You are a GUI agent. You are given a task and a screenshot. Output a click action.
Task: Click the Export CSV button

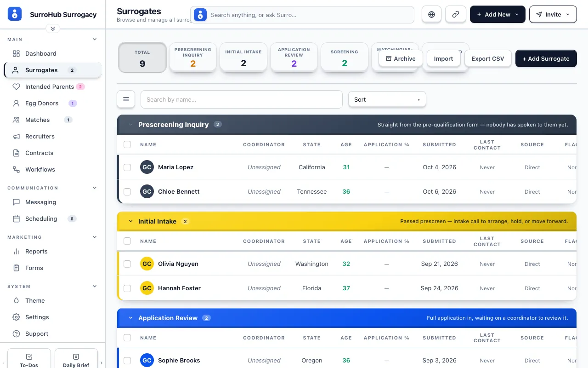click(x=488, y=58)
